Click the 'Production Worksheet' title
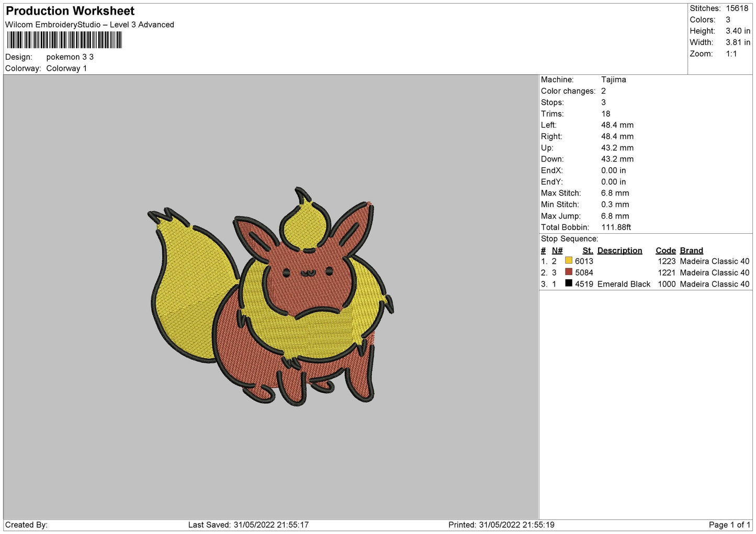The width and height of the screenshot is (756, 534). click(x=70, y=11)
